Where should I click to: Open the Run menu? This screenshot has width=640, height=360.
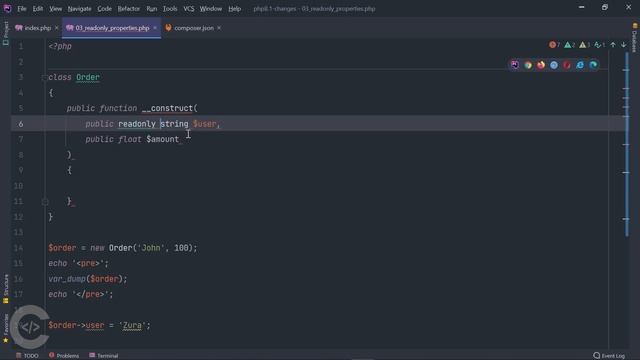(151, 9)
